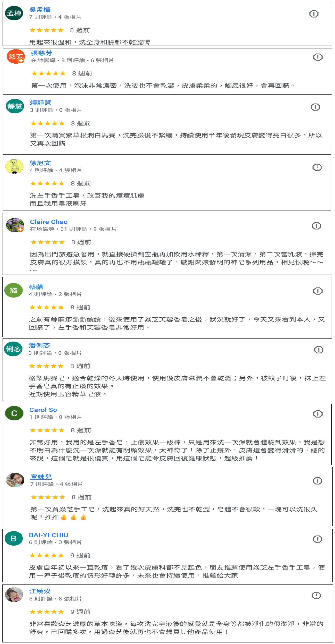Report 張慈芳's review using flag icon
335x644 pixels.
318,57
